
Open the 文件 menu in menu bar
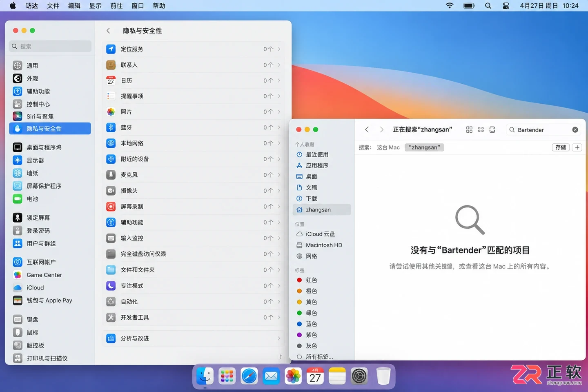(53, 6)
